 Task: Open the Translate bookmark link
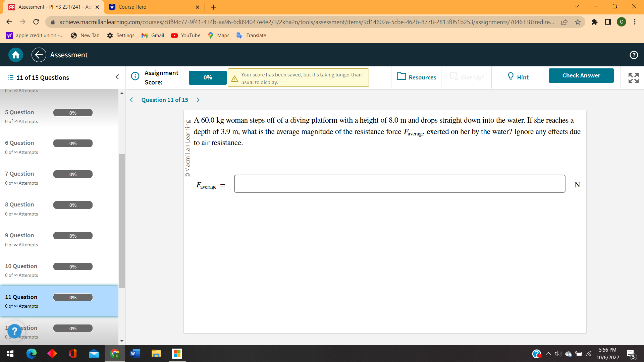[251, 35]
